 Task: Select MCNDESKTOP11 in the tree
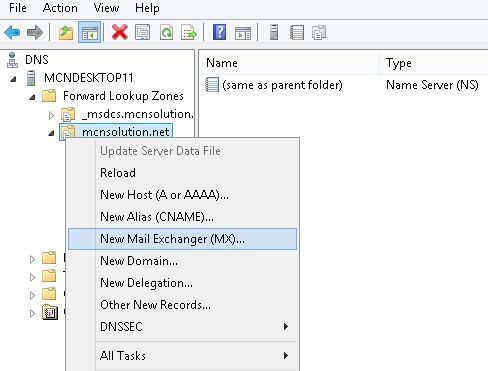tap(89, 78)
